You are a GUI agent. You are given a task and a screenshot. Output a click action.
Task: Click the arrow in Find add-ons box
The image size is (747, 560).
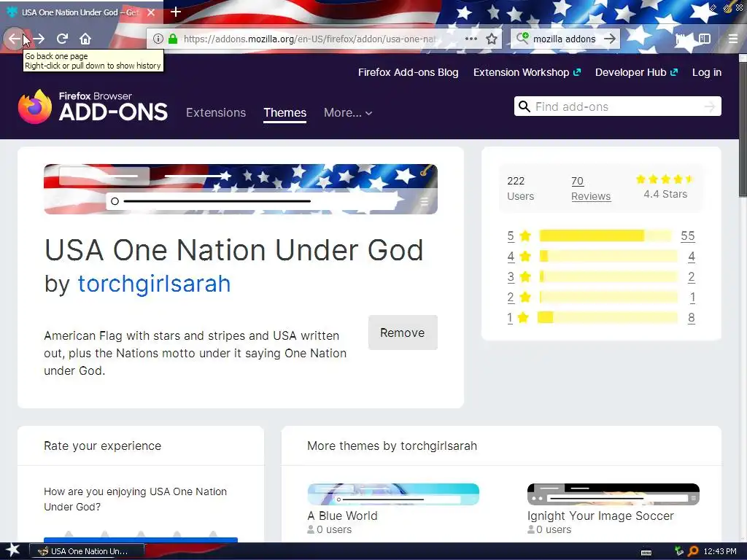click(709, 106)
